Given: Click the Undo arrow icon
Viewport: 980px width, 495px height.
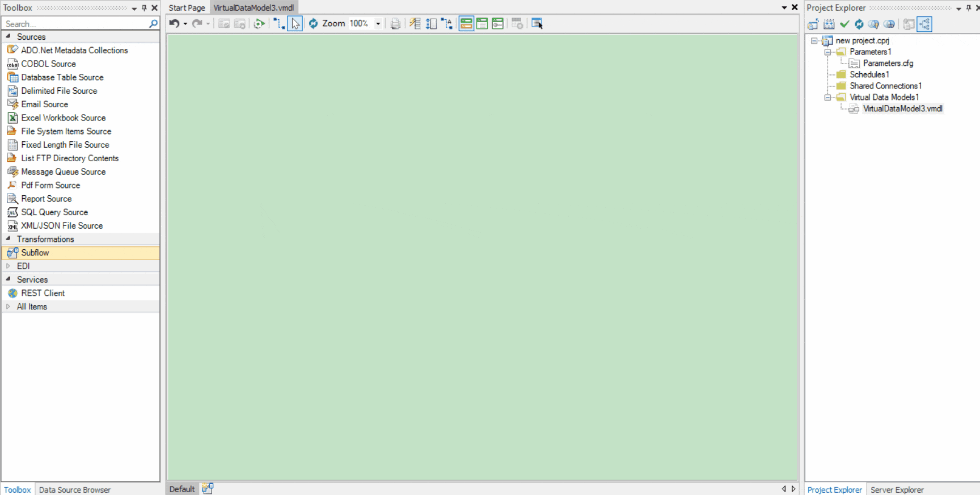Looking at the screenshot, I should 174,23.
